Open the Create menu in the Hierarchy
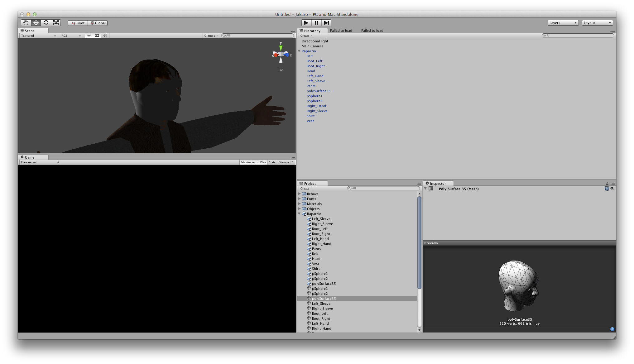This screenshot has height=364, width=634. tap(305, 36)
